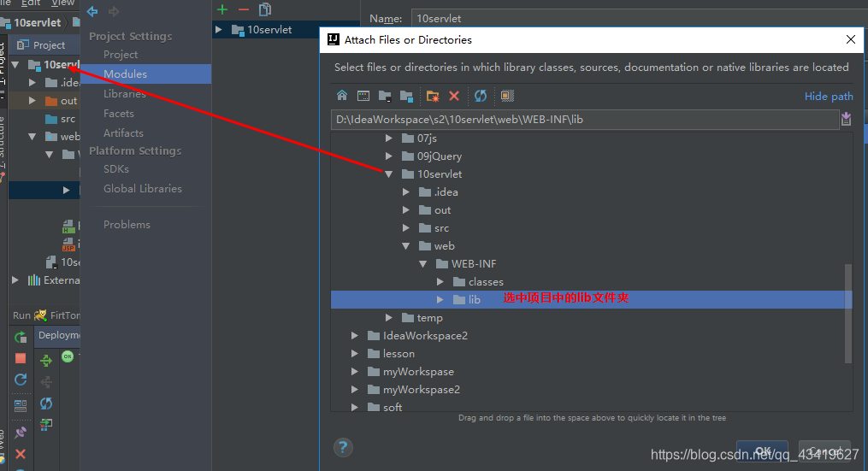The width and height of the screenshot is (868, 471).
Task: Close Run panel with red X icon
Action: pos(21,454)
